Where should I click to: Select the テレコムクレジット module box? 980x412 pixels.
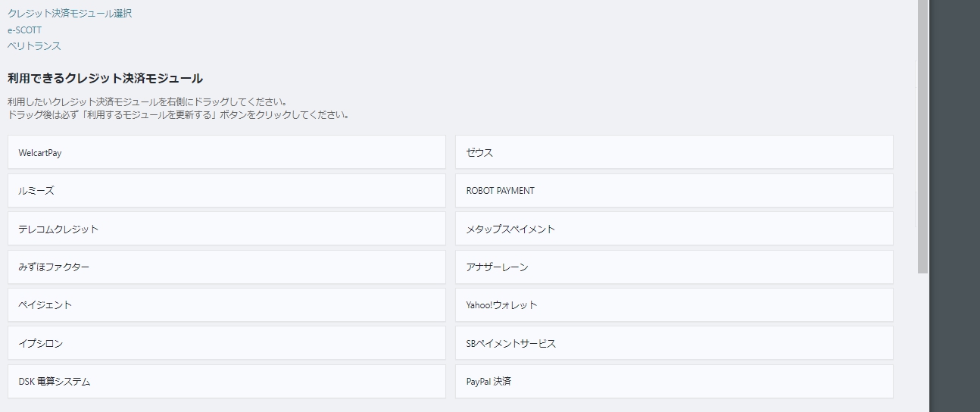(226, 229)
